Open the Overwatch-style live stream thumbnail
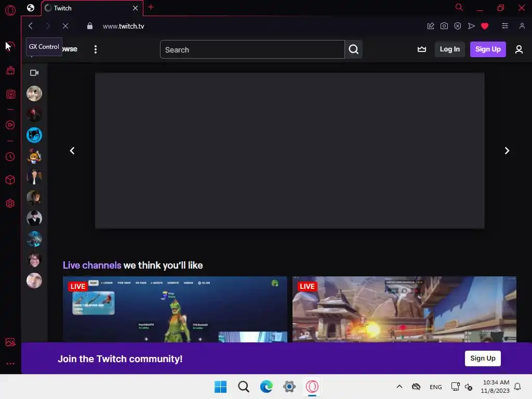The height and width of the screenshot is (399, 532). click(x=404, y=310)
